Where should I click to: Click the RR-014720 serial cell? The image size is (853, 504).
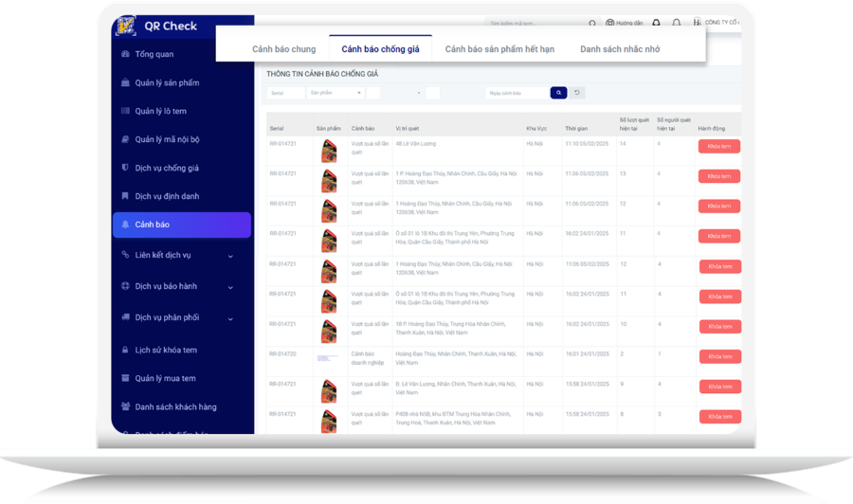click(x=282, y=354)
